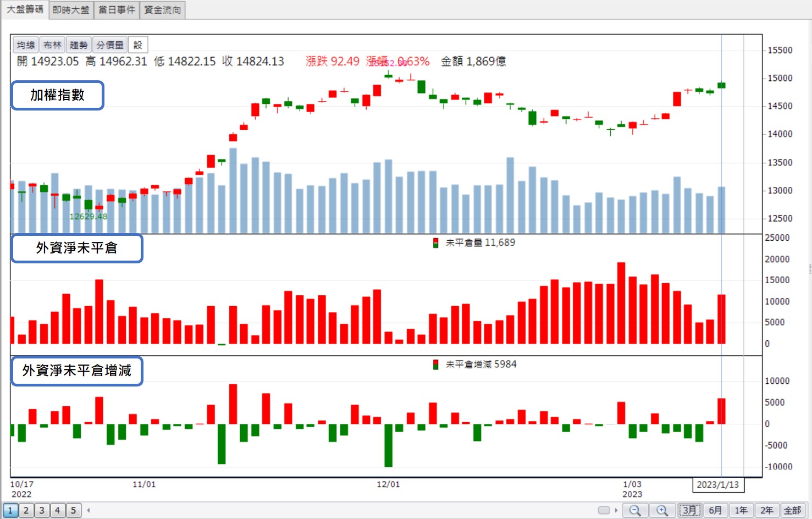Open the 當日事件 tab
812x519 pixels.
[x=117, y=10]
